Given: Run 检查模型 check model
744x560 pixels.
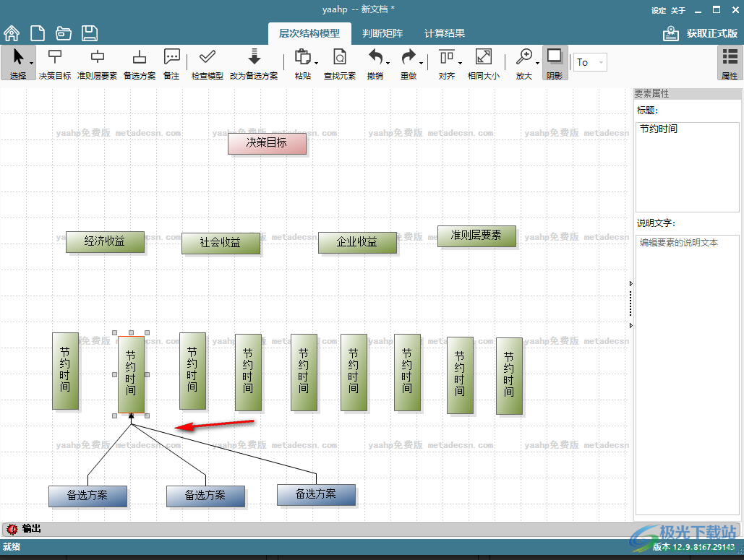Looking at the screenshot, I should pos(207,63).
